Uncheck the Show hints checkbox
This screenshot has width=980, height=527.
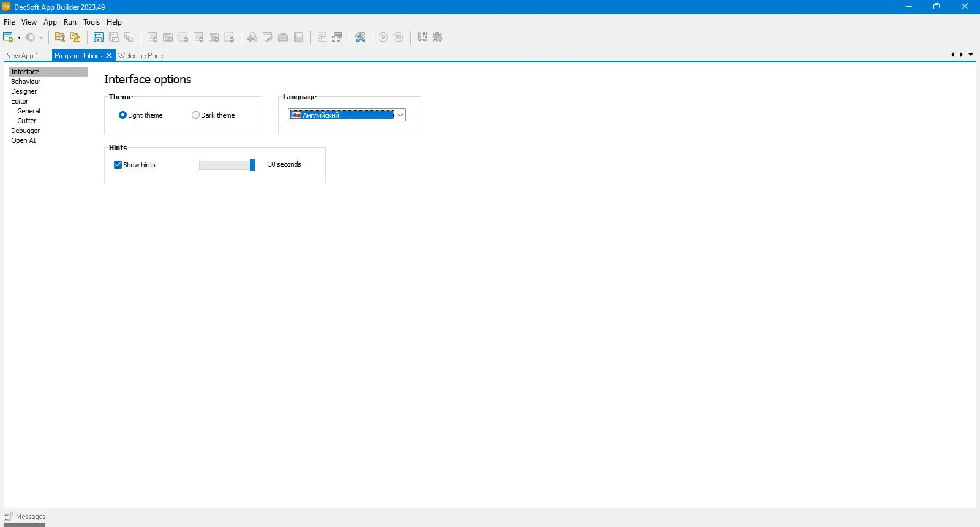point(118,165)
